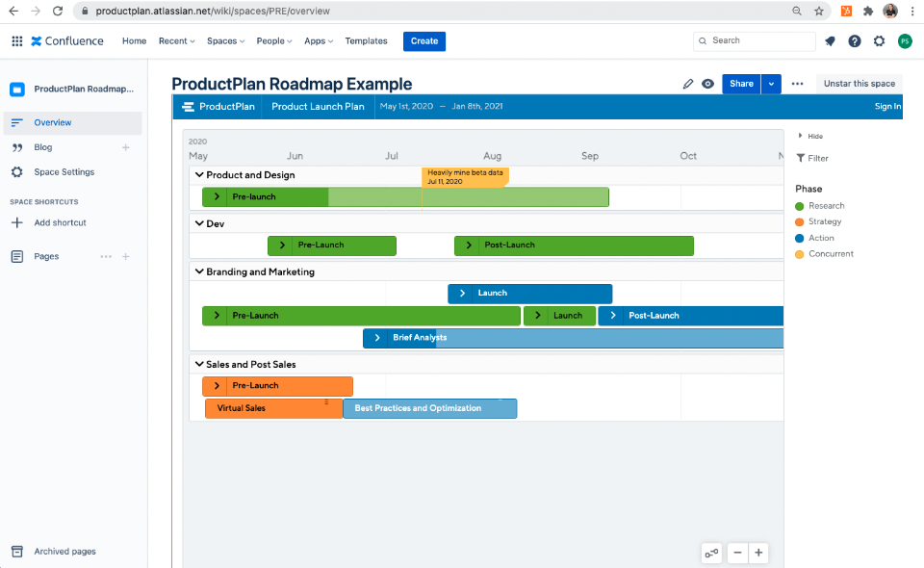The height and width of the screenshot is (568, 924).
Task: Open the Recent dropdown menu
Action: (x=177, y=40)
